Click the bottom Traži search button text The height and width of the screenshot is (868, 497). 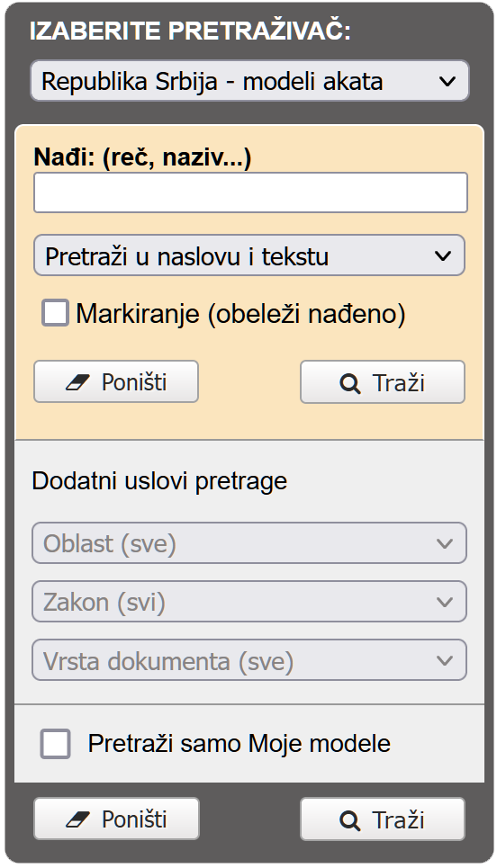[x=398, y=820]
